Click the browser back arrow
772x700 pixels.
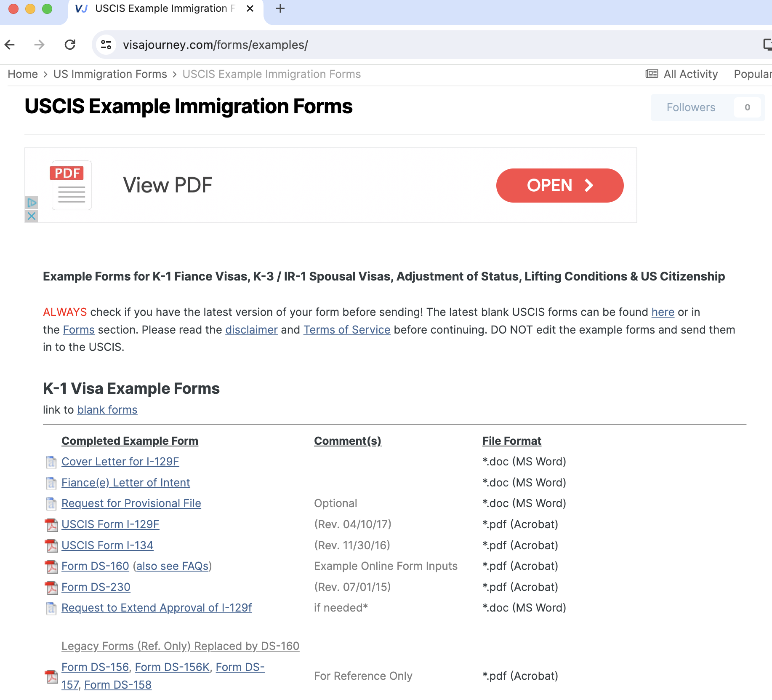click(10, 45)
